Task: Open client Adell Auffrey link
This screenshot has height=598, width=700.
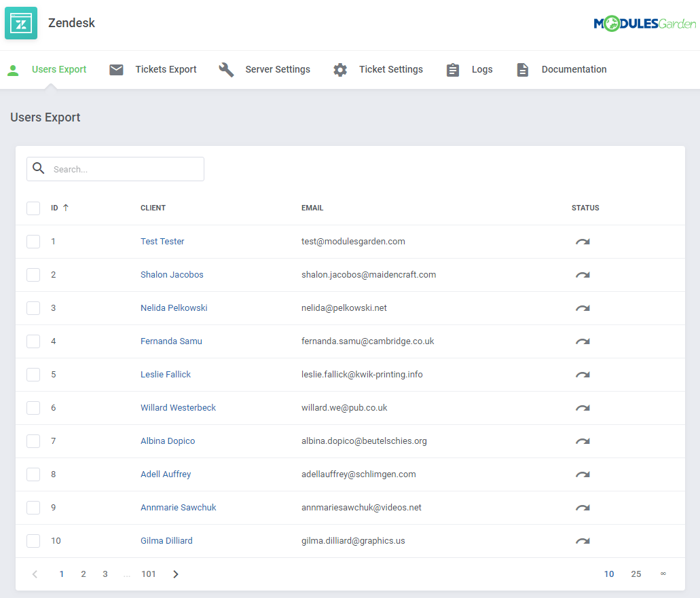Action: [166, 474]
